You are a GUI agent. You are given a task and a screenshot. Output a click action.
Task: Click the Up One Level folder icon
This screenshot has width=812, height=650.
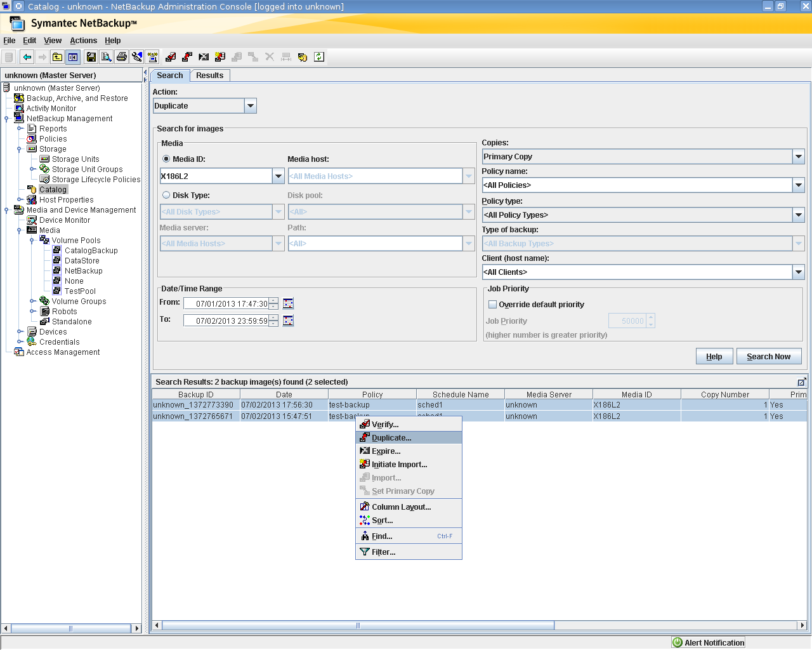tap(57, 57)
